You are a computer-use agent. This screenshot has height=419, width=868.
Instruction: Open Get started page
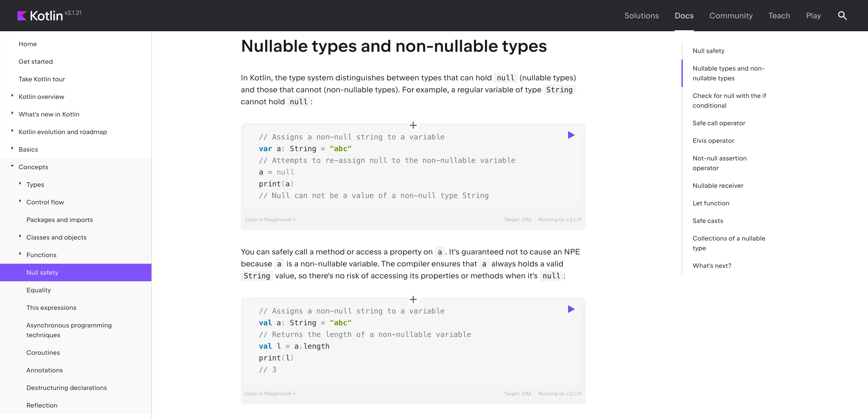point(36,62)
